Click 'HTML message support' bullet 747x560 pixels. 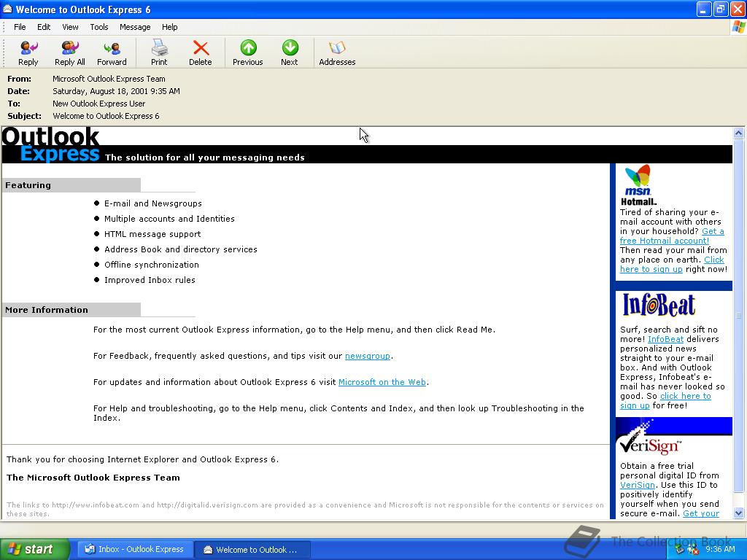[x=152, y=234]
